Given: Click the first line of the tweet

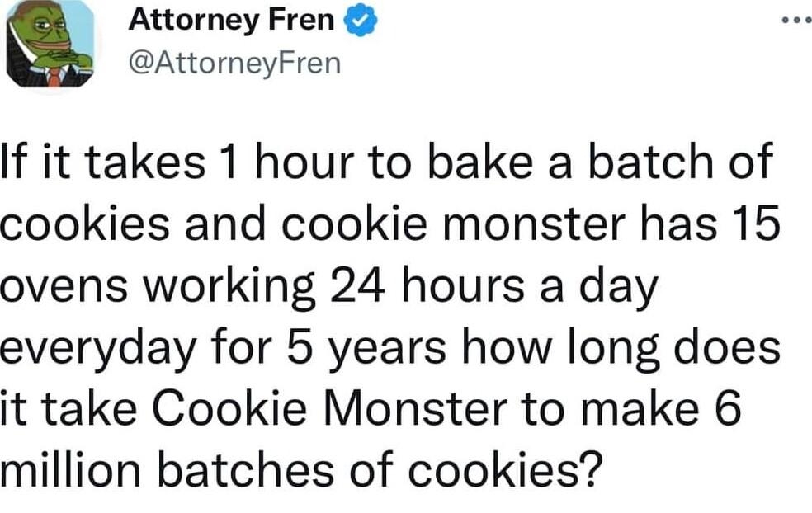Looking at the screenshot, I should click(x=388, y=162).
